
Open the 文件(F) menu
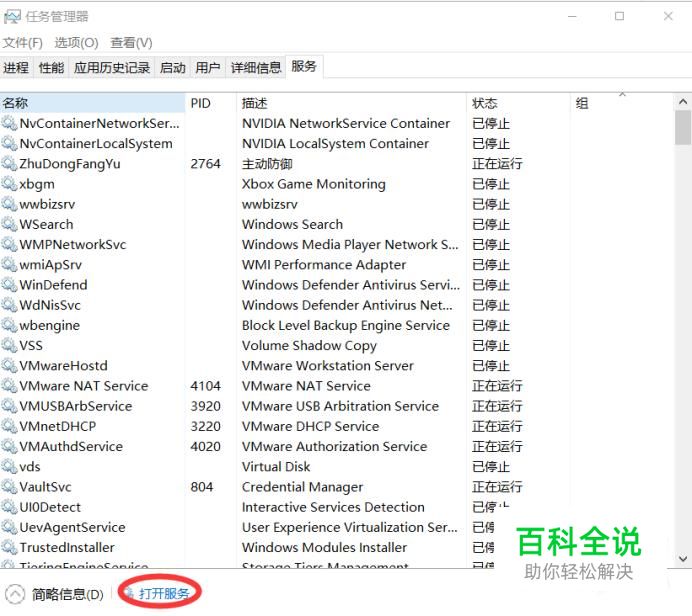(x=23, y=43)
